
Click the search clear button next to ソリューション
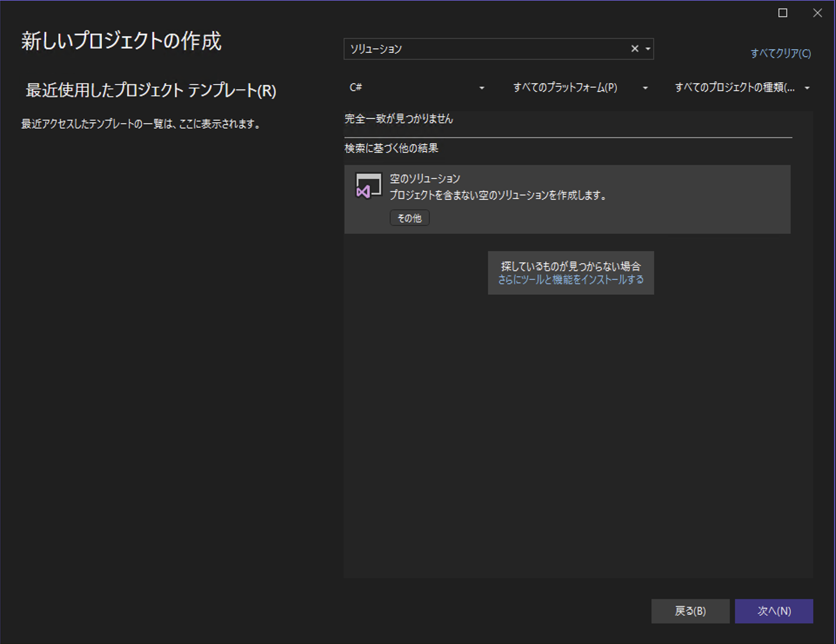point(634,49)
